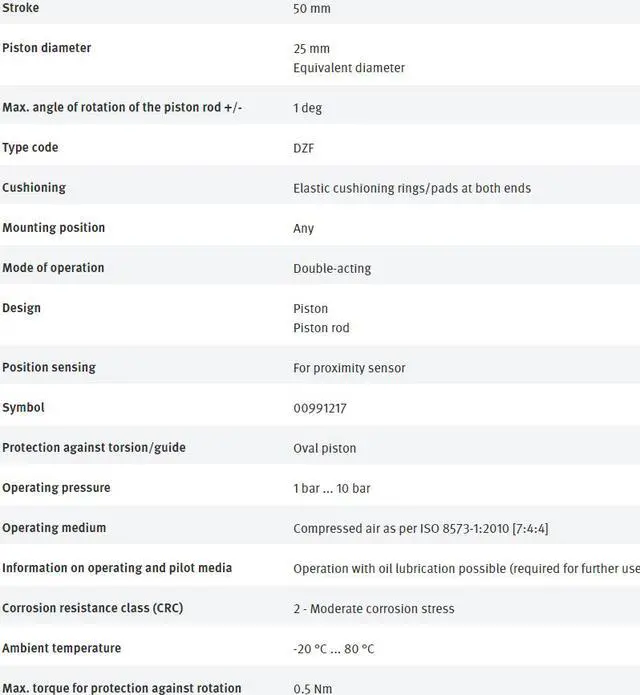The image size is (640, 695).
Task: Click the 1 bar ... 10 bar value
Action: point(332,488)
